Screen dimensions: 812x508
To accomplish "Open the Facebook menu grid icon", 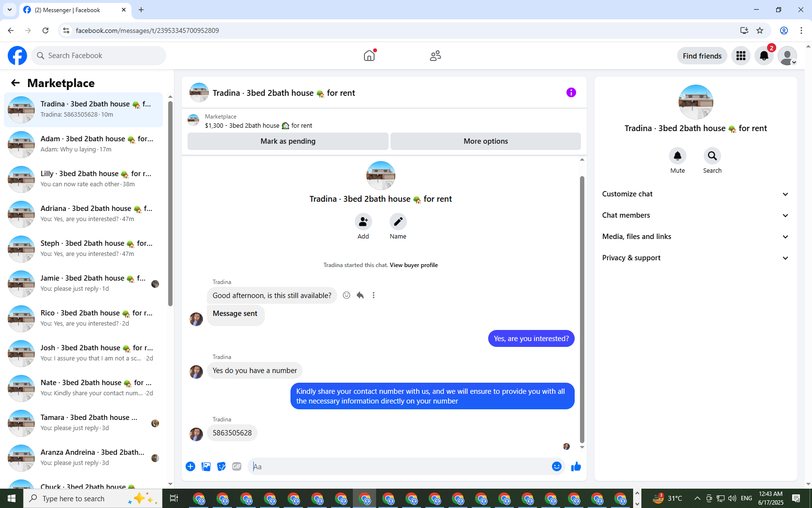I will [x=741, y=56].
